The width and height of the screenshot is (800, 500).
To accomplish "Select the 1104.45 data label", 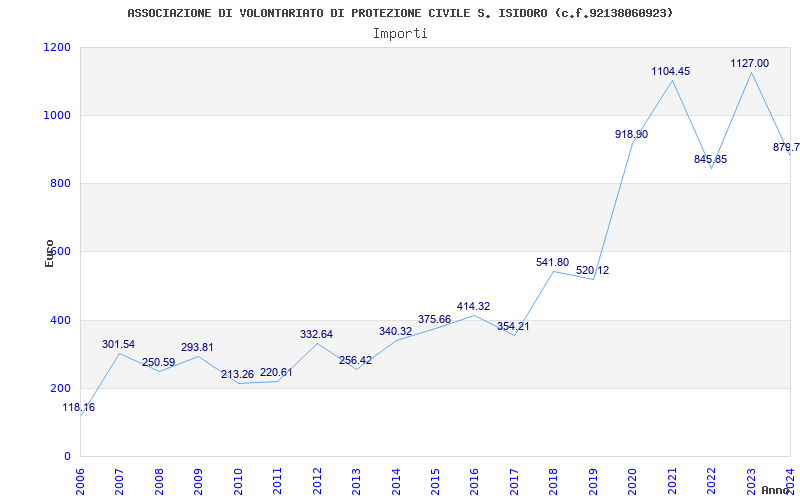I will (x=670, y=71).
